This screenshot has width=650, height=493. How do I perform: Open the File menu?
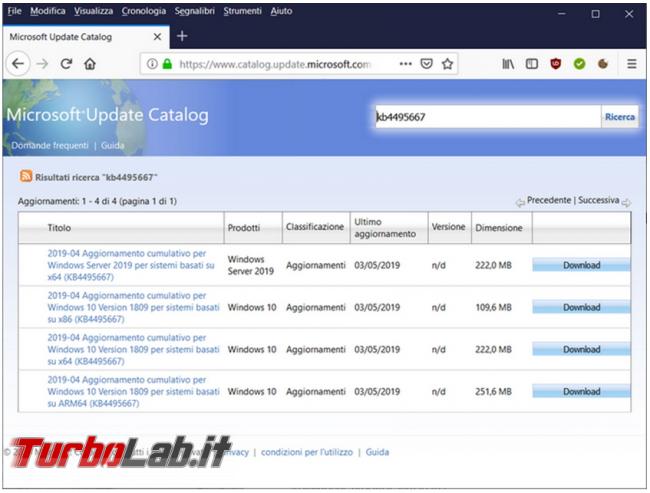[x=15, y=11]
